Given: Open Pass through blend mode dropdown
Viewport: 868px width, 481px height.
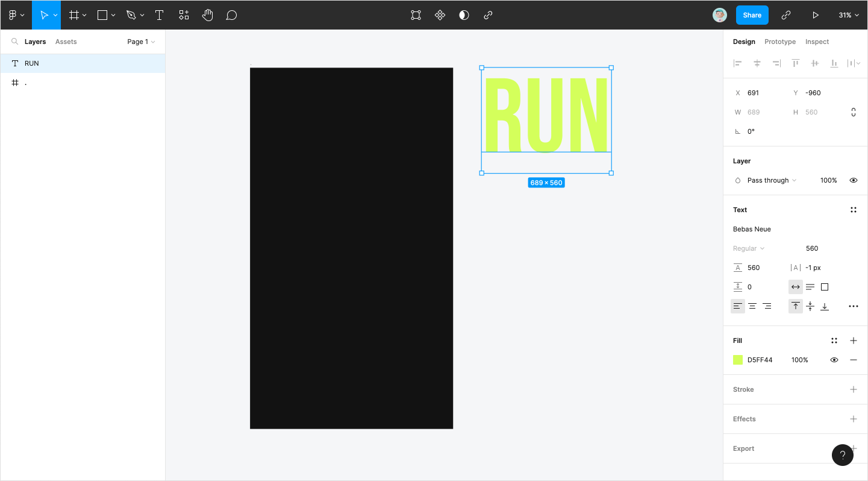Looking at the screenshot, I should tap(772, 180).
